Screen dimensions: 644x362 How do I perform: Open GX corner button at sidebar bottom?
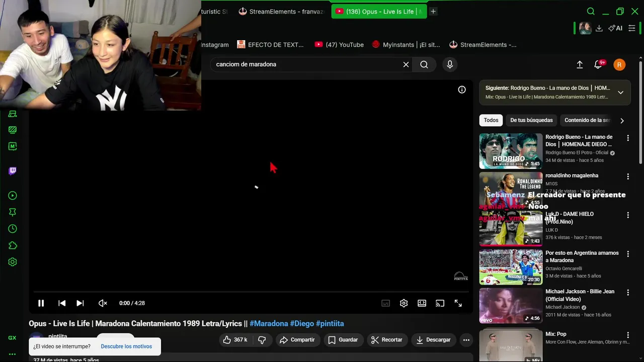[12, 338]
